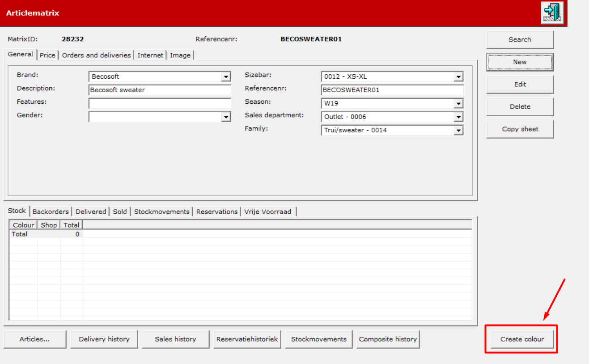The width and height of the screenshot is (589, 364).
Task: Open the Brand dropdown arrow
Action: [x=226, y=76]
